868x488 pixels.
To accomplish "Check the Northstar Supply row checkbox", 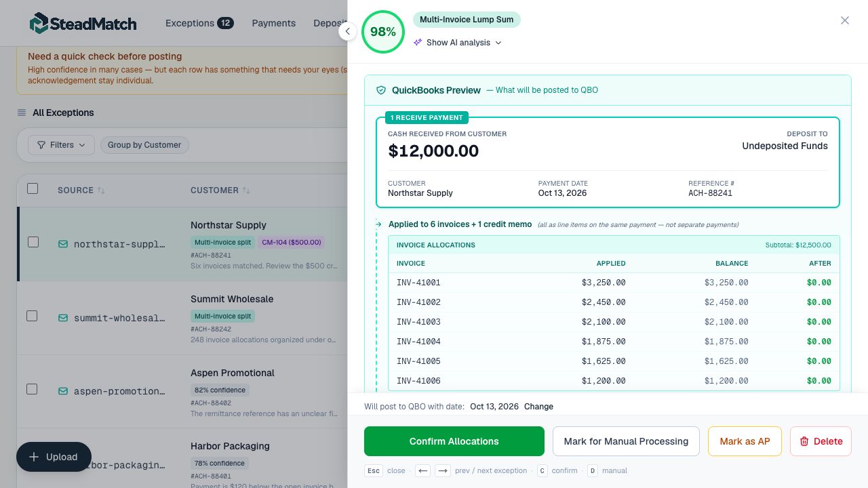I will (33, 242).
